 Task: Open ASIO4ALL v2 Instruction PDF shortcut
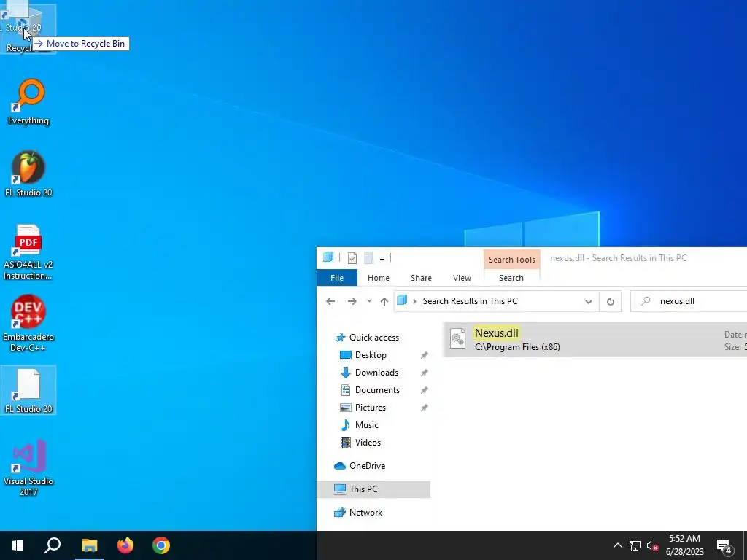(x=28, y=252)
